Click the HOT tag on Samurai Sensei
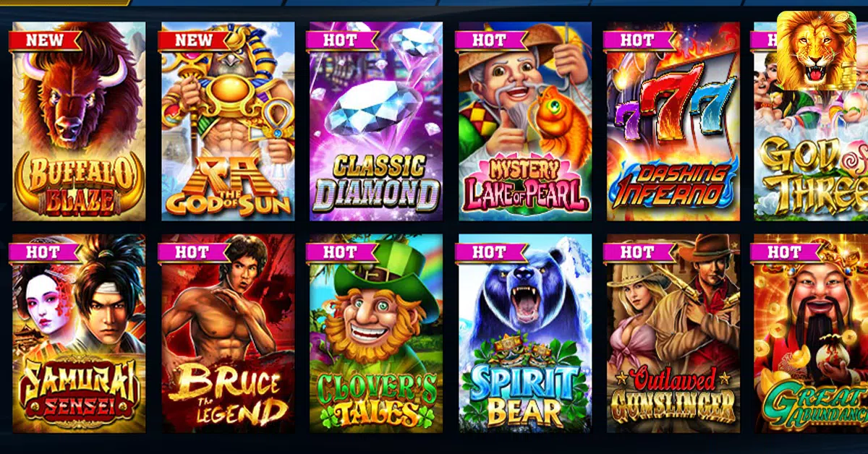This screenshot has width=868, height=454. click(x=43, y=252)
